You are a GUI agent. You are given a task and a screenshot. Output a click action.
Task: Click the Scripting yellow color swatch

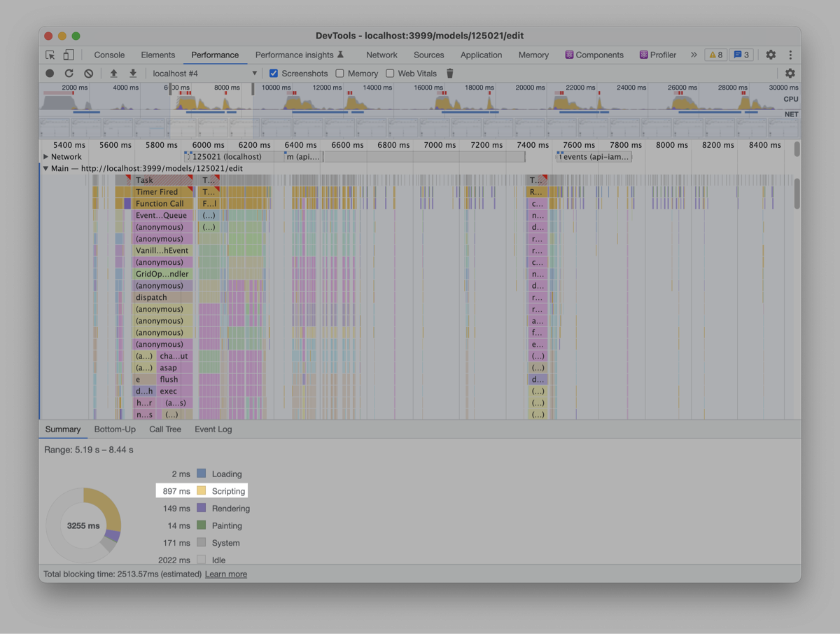point(202,491)
